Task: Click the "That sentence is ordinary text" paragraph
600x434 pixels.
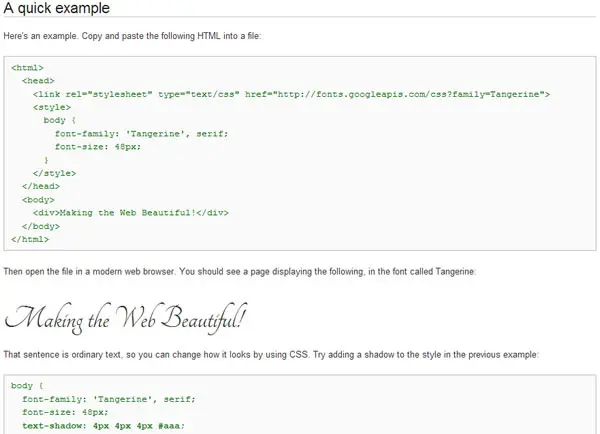Action: click(271, 355)
